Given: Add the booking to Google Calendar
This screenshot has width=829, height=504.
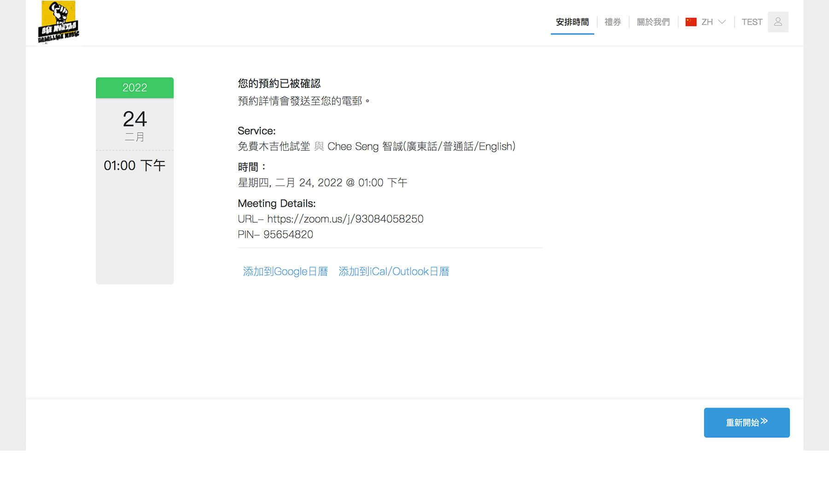Looking at the screenshot, I should pos(285,272).
